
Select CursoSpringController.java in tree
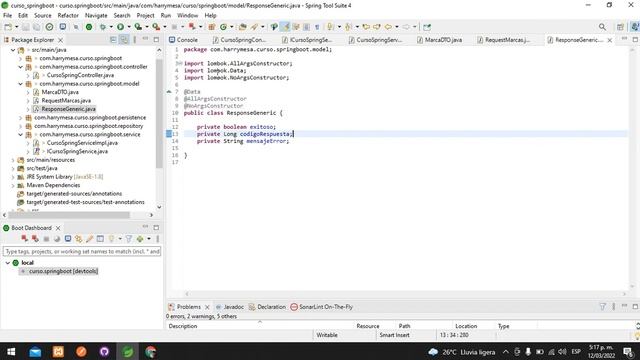click(x=80, y=75)
